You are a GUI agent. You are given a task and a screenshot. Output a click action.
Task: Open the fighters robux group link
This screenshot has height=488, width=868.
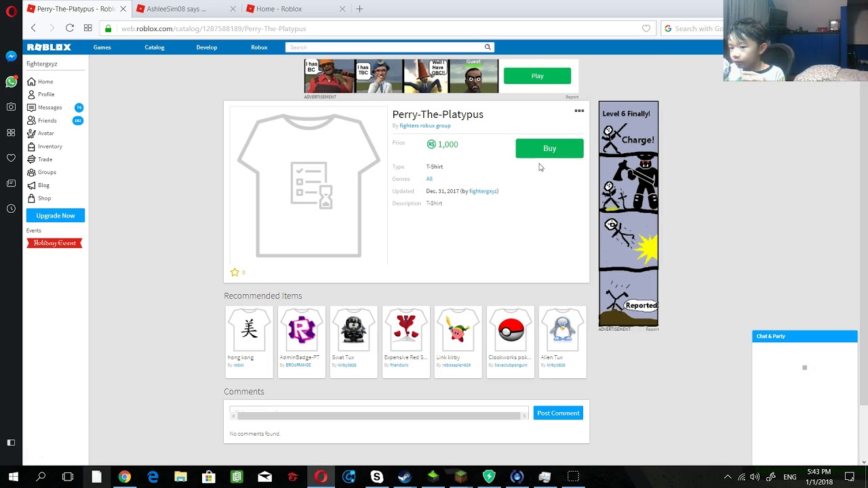[425, 125]
